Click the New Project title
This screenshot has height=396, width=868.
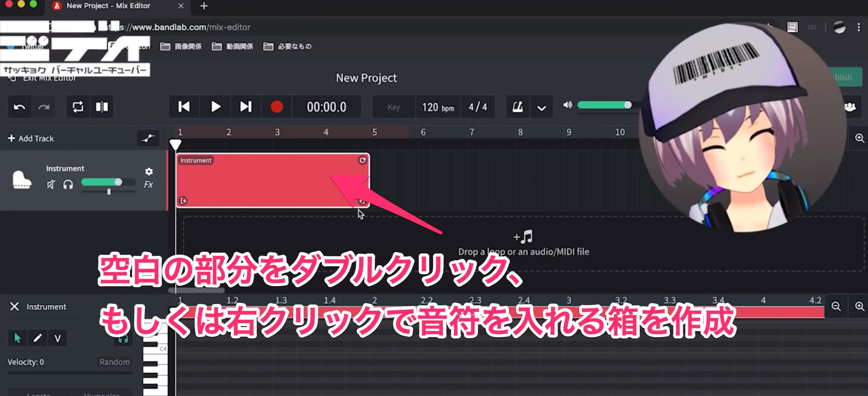click(x=366, y=78)
